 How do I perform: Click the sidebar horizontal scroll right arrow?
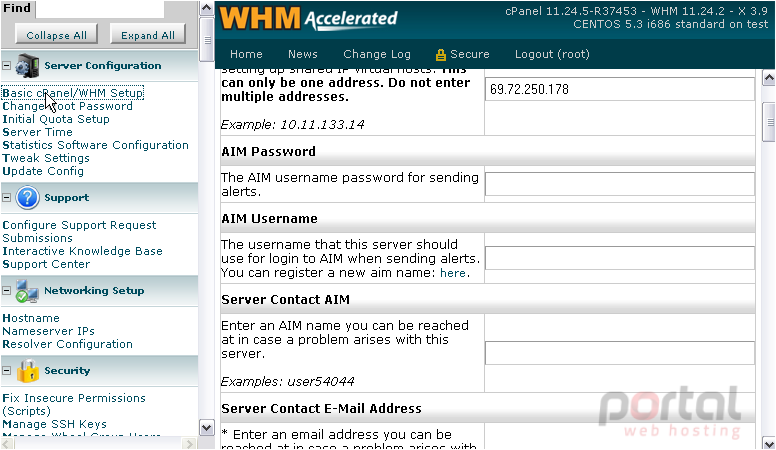click(190, 444)
